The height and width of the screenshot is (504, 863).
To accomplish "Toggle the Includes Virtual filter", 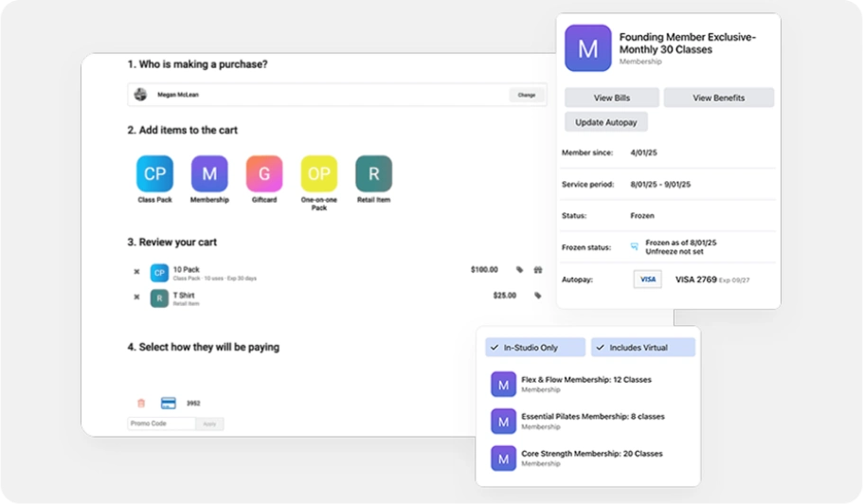I will [643, 348].
